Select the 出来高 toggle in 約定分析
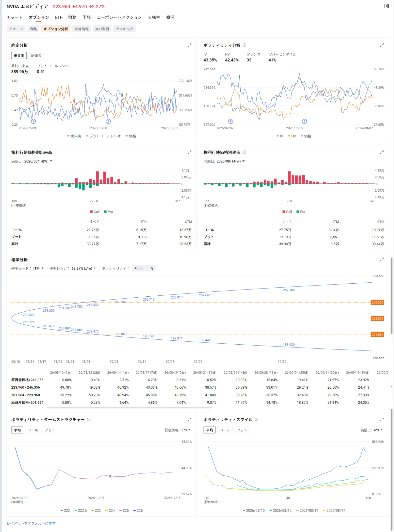Viewport: 394px width, 532px height. [19, 56]
